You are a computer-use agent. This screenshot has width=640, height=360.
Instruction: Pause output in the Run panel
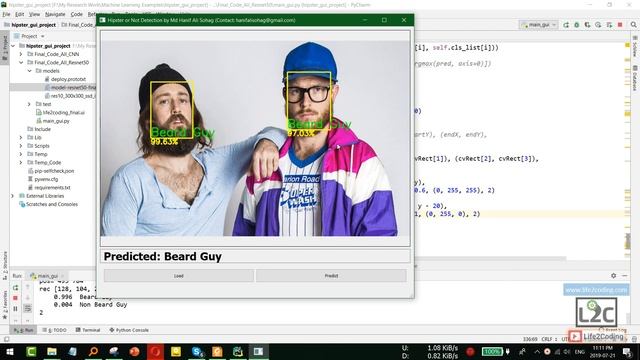click(x=16, y=309)
